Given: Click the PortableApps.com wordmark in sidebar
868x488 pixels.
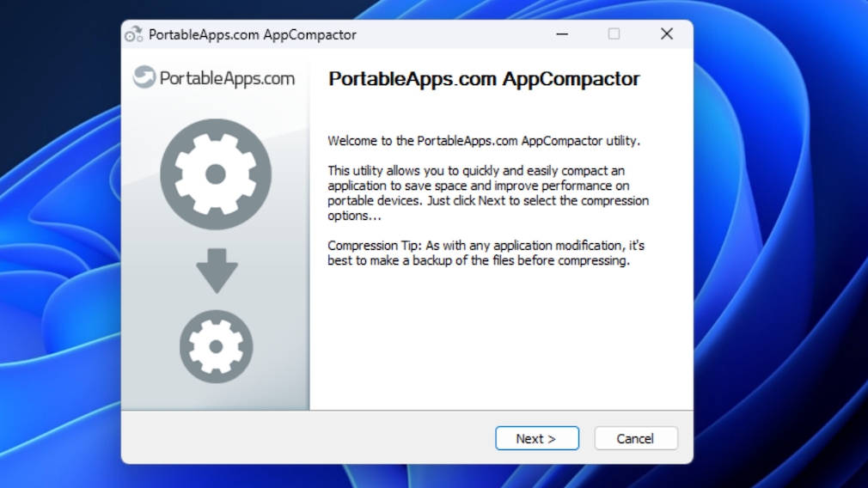Looking at the screenshot, I should 227,78.
